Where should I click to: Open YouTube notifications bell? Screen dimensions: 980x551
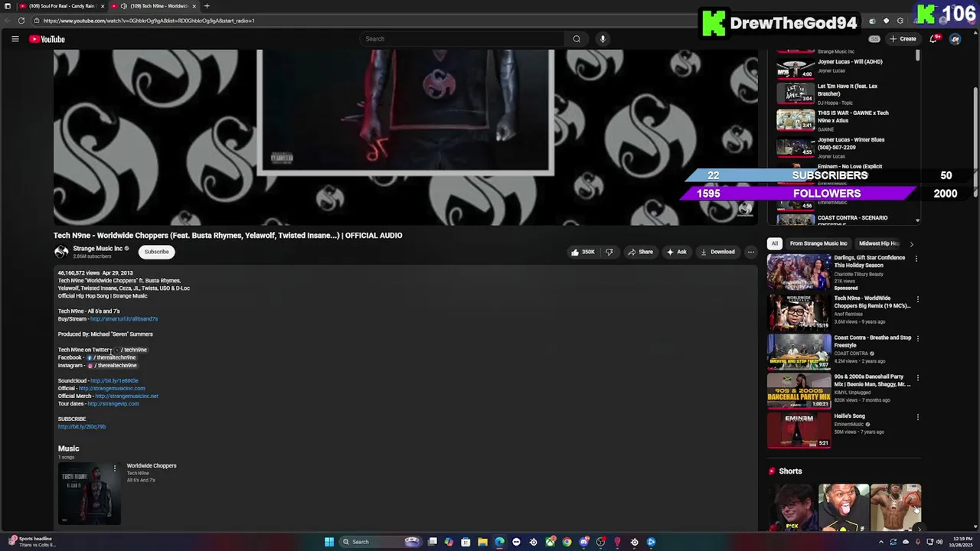tap(934, 39)
